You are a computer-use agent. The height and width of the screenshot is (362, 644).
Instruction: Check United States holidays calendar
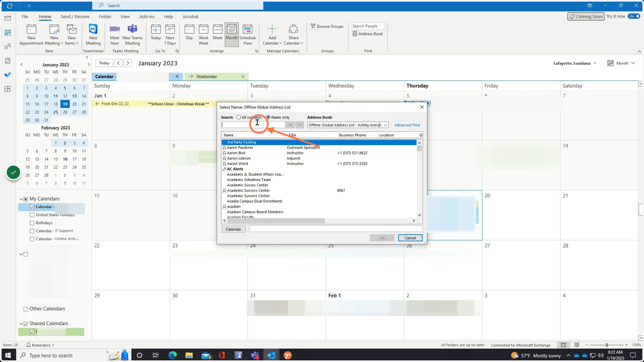(x=32, y=215)
